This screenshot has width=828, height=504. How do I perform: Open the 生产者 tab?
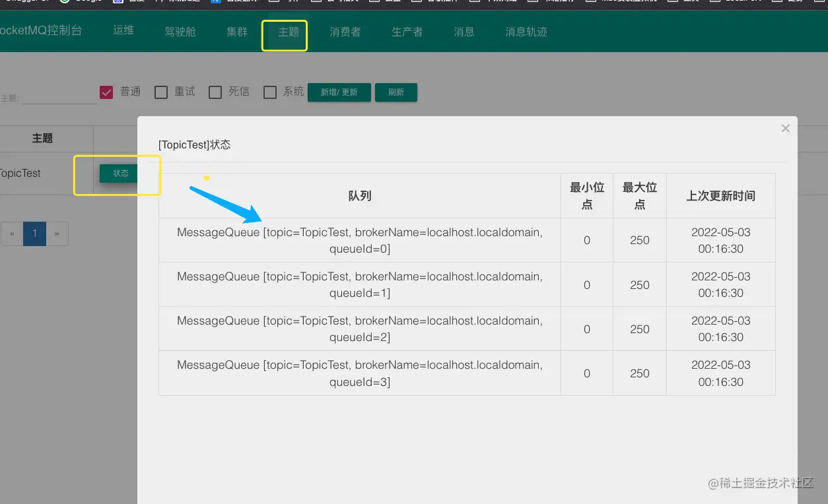tap(407, 32)
